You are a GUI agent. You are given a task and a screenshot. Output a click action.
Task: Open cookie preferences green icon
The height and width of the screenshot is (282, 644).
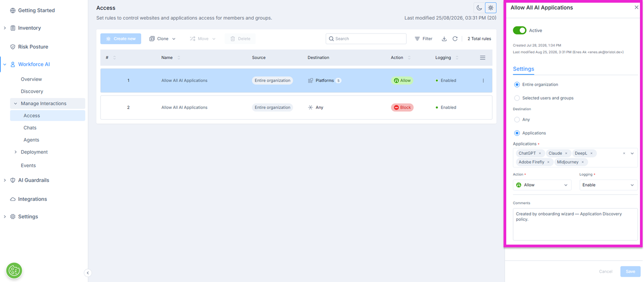coord(14,271)
